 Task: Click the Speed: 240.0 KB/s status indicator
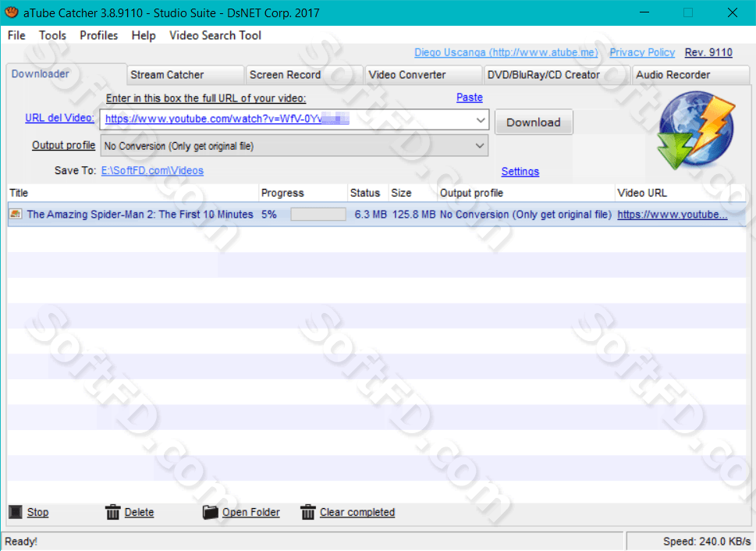point(707,542)
